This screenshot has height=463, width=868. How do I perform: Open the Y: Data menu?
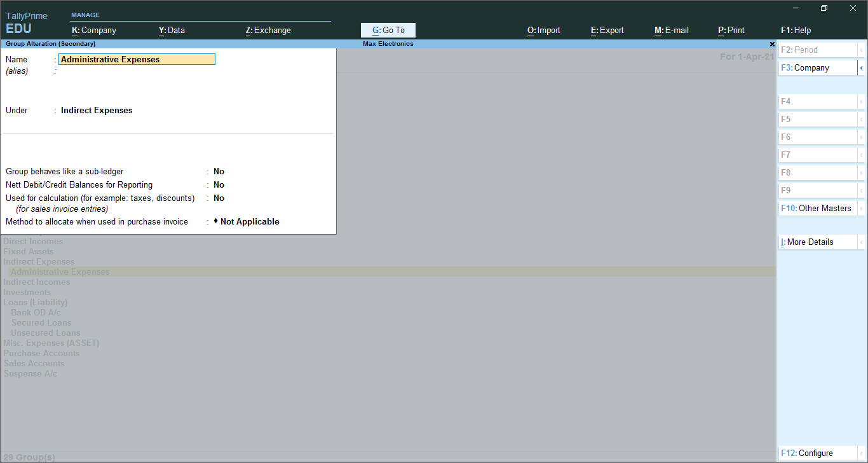[172, 30]
